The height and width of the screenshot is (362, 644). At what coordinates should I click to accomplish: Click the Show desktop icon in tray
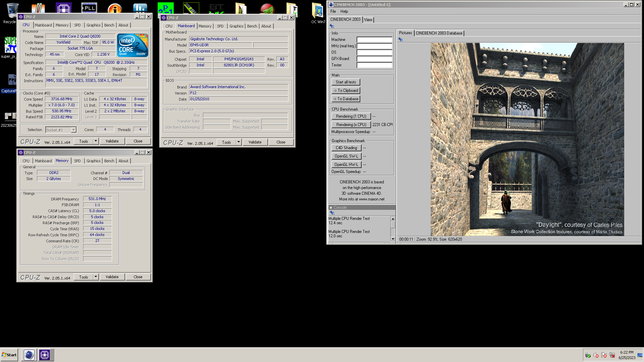tap(640, 355)
